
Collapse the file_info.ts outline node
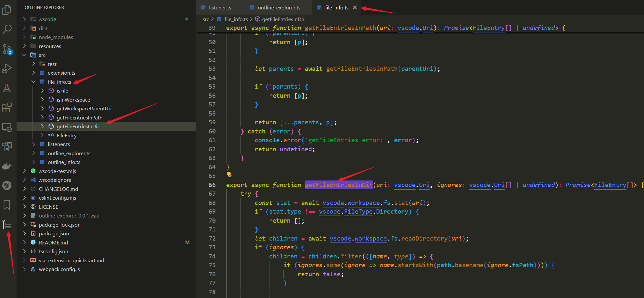tap(33, 82)
